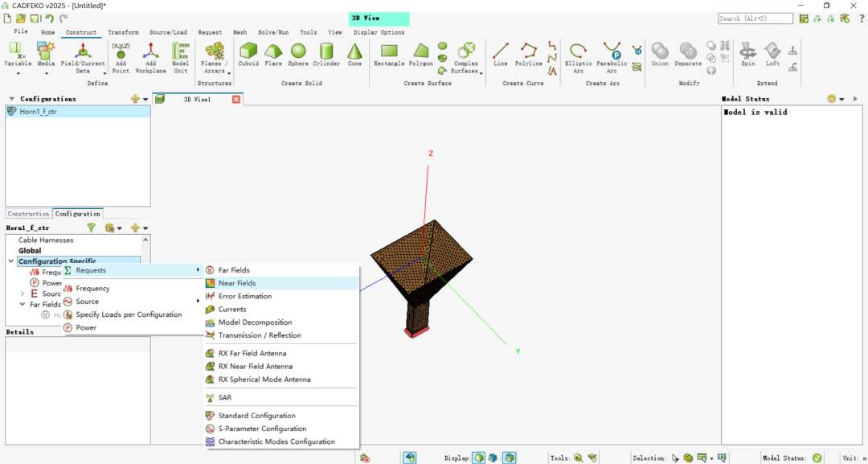The width and height of the screenshot is (868, 464).
Task: Open the Variable dropdown arrow
Action: coord(18,73)
